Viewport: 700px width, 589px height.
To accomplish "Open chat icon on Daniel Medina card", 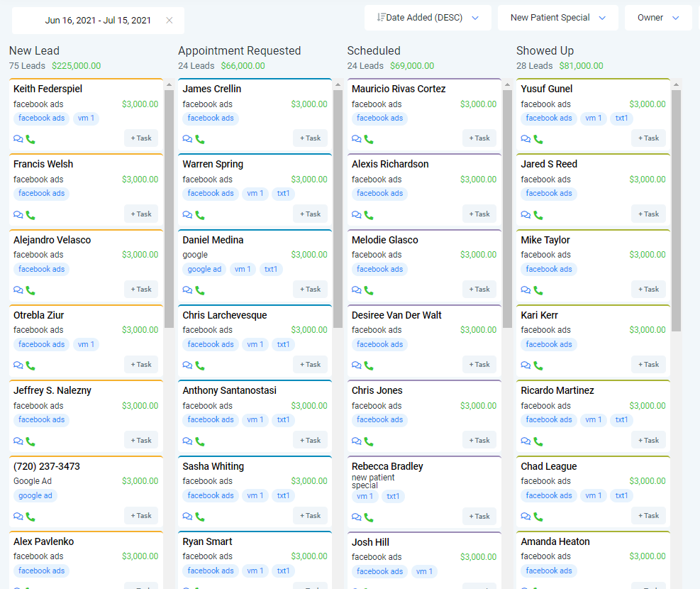I will pyautogui.click(x=187, y=290).
